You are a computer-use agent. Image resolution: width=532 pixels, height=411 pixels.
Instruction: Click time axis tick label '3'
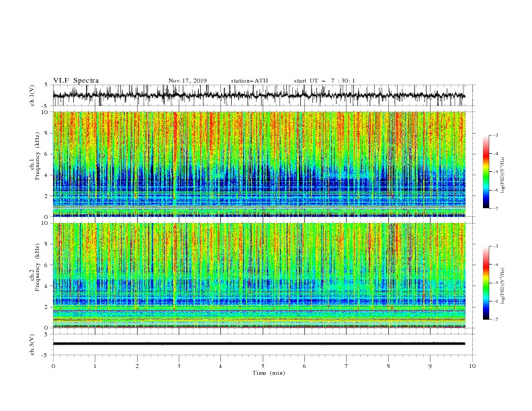click(x=179, y=366)
